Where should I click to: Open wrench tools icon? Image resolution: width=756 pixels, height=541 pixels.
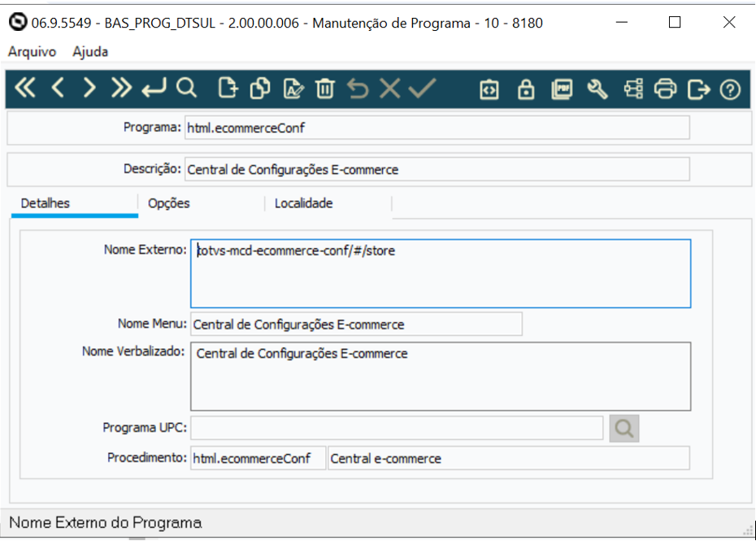tap(597, 89)
